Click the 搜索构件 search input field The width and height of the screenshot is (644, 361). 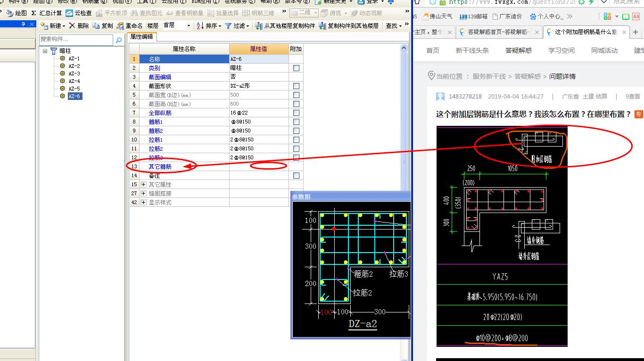(x=76, y=40)
